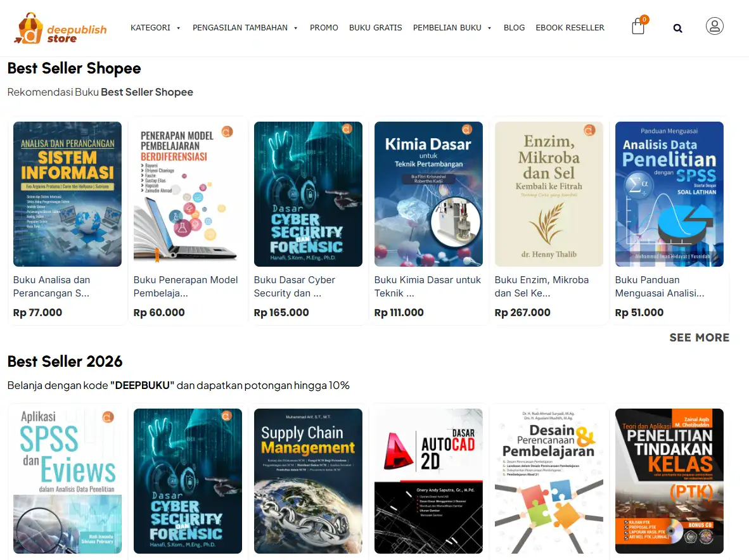Select the Ebook Reseller menu item
Viewport: 749px width, 560px height.
pos(570,28)
